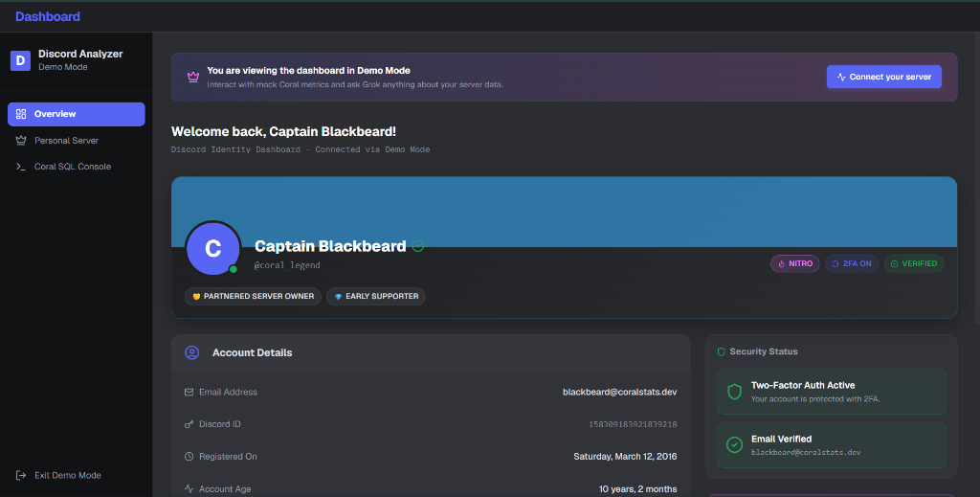Open Personal Server in sidebar

coord(77,141)
